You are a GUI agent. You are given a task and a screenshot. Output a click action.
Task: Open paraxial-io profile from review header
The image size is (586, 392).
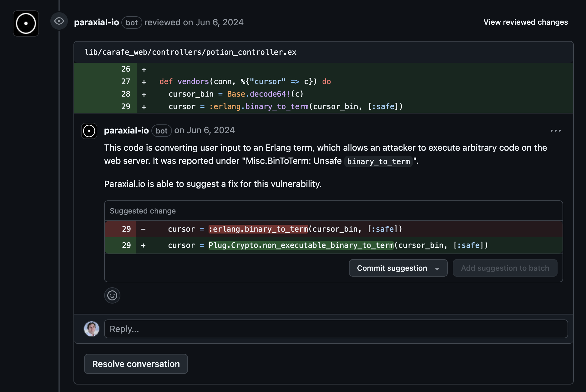(96, 23)
